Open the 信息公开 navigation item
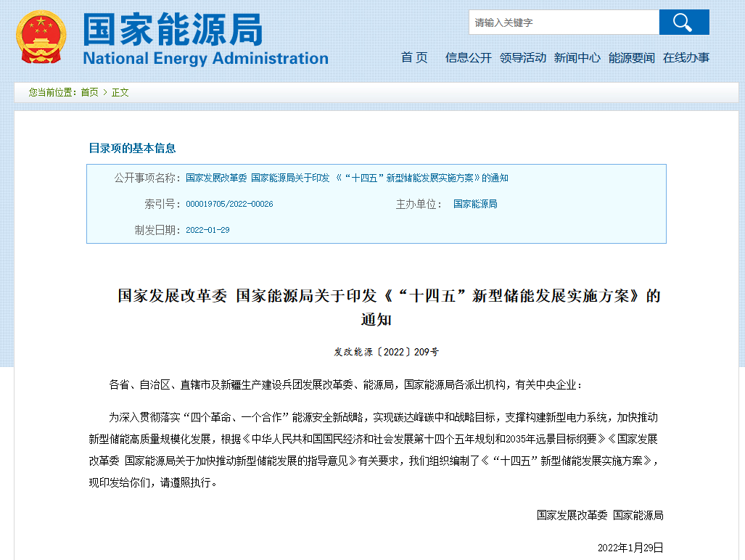The height and width of the screenshot is (560, 745). pos(468,58)
